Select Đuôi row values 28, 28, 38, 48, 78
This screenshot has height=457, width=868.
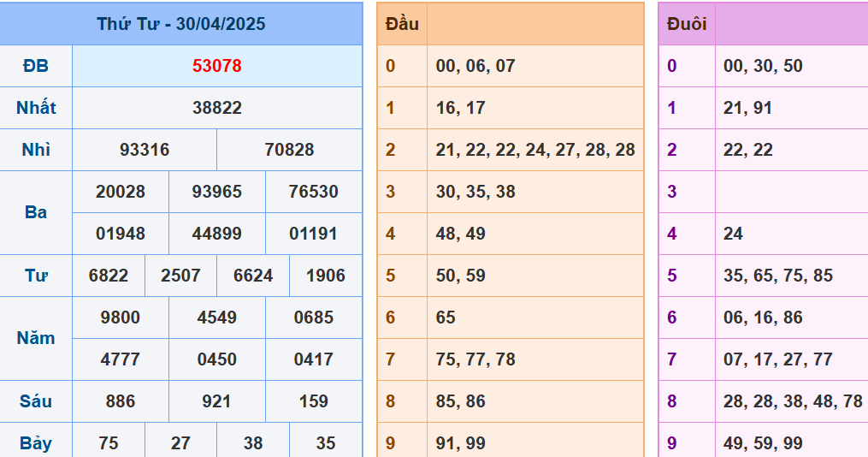(793, 401)
